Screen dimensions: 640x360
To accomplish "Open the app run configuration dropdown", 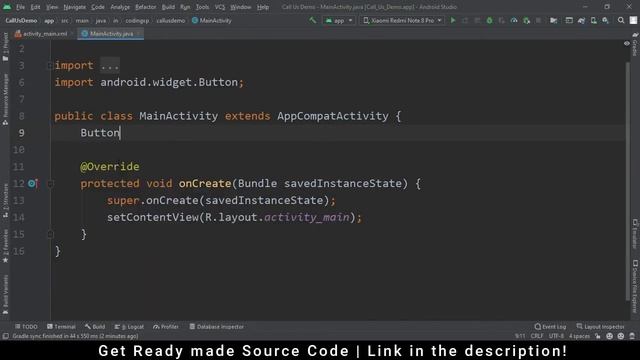I will [x=339, y=20].
